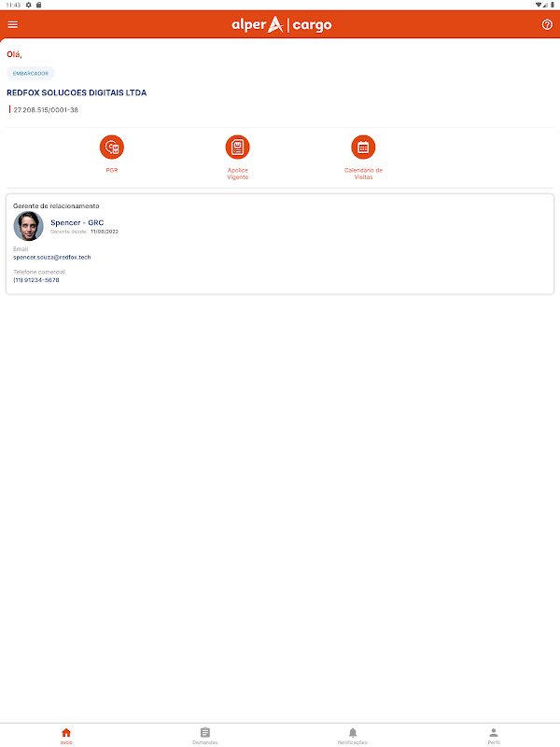Image resolution: width=560 pixels, height=747 pixels.
Task: Tap the alper cargo logo
Action: [x=282, y=24]
